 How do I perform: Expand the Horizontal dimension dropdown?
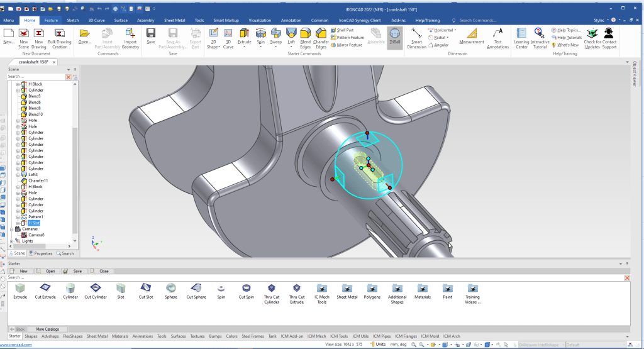click(455, 30)
